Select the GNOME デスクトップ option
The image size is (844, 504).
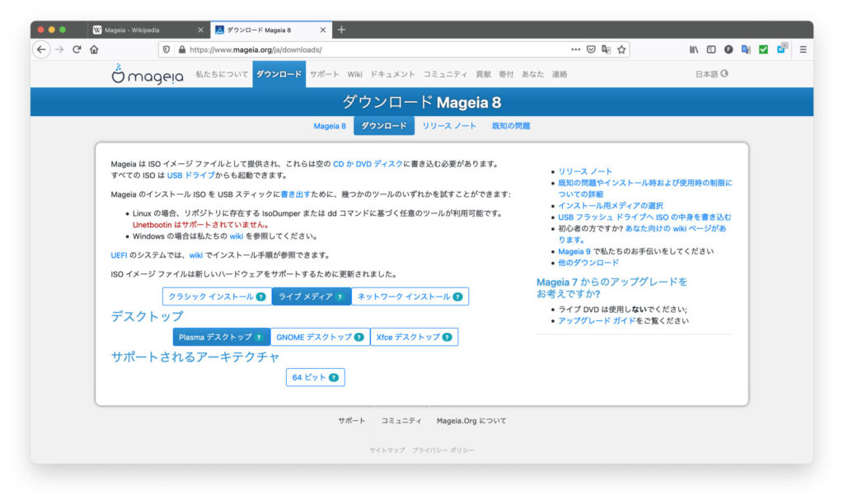tap(320, 337)
